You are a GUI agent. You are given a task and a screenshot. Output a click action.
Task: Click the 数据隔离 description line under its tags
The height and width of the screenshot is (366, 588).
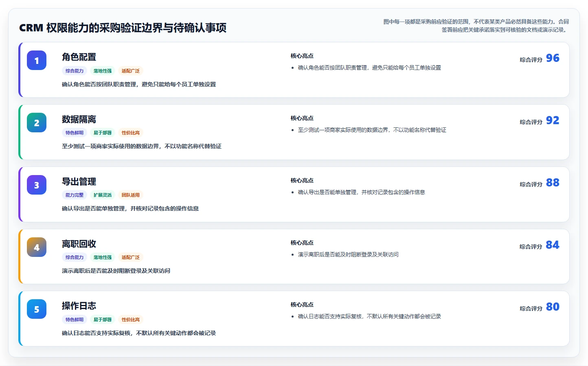pos(142,146)
